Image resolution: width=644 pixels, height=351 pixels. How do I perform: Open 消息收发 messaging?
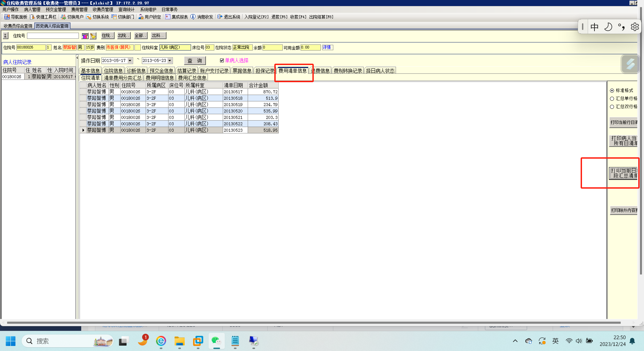pos(202,17)
